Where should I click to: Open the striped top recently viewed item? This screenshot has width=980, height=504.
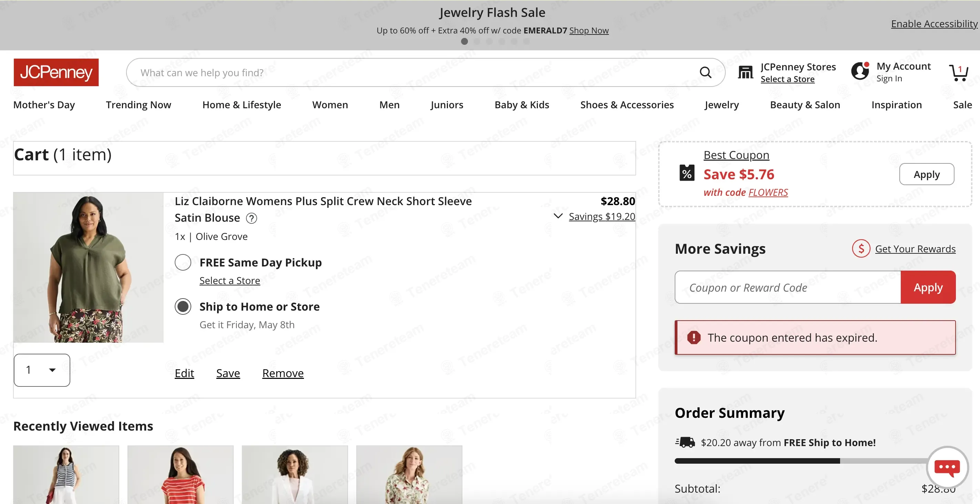click(x=66, y=475)
